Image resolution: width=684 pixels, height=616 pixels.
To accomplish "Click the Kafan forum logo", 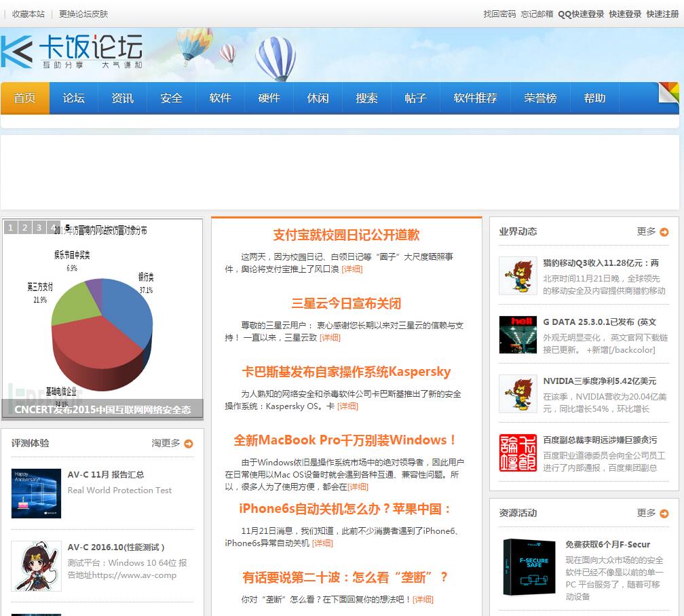I will tap(72, 51).
